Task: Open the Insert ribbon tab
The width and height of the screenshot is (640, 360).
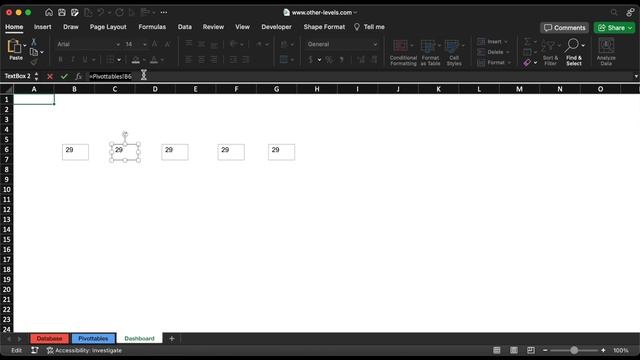Action: coord(42,27)
